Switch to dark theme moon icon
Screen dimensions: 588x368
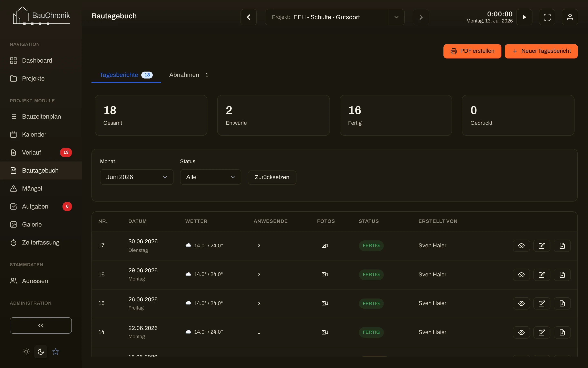click(x=41, y=351)
